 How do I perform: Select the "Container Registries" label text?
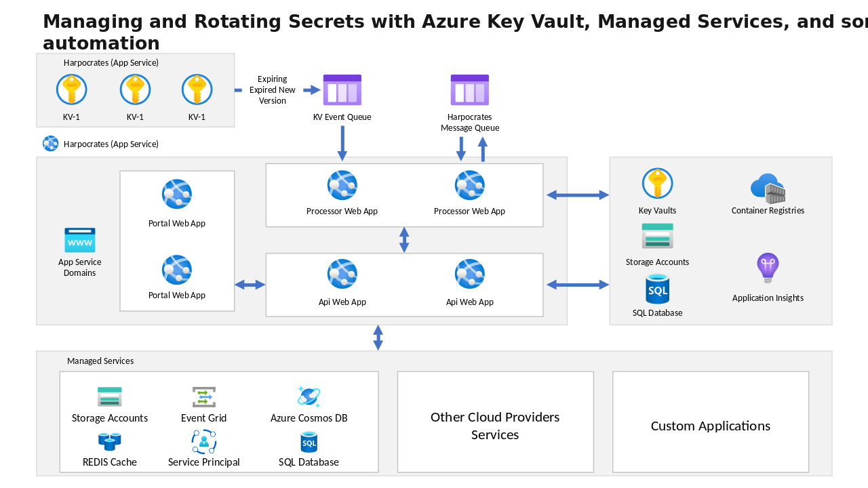(768, 211)
